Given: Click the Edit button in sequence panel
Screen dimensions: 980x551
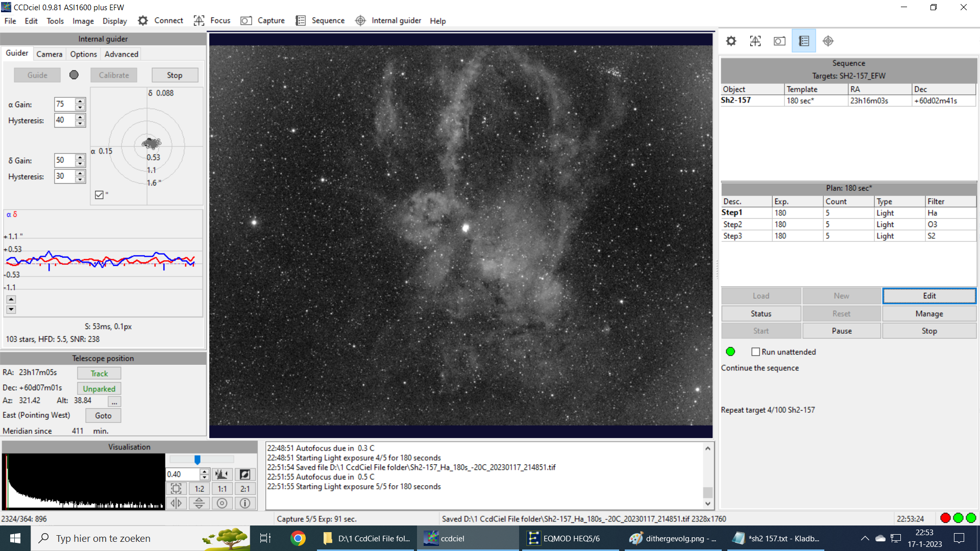Looking at the screenshot, I should [929, 296].
